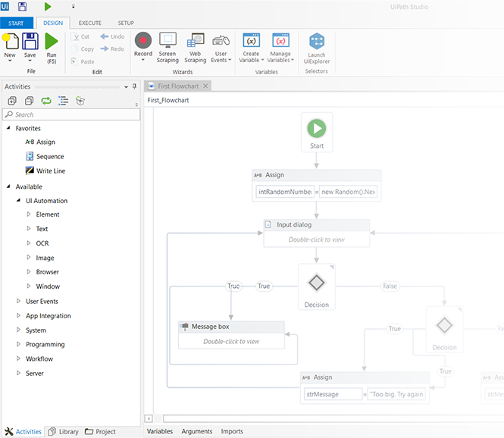Click the large Save icon in ribbon
Image resolution: width=504 pixels, height=438 pixels.
point(30,42)
